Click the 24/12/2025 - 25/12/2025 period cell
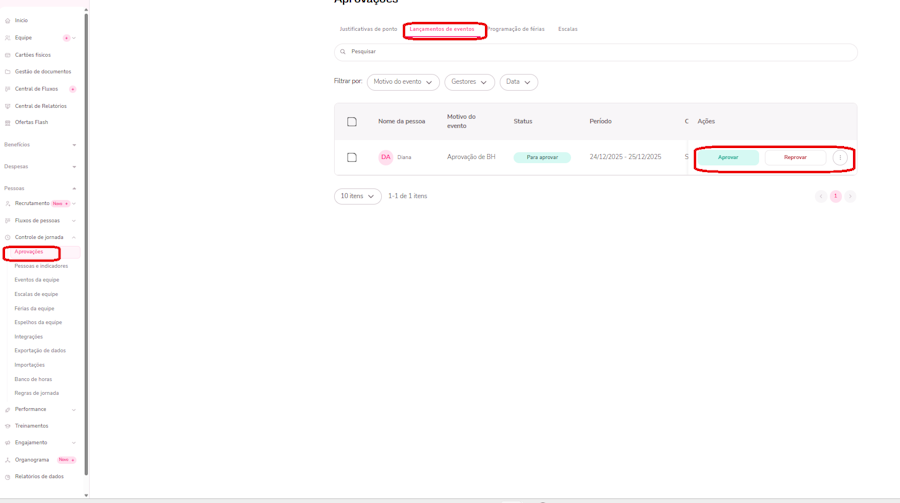The height and width of the screenshot is (503, 900). 625,157
